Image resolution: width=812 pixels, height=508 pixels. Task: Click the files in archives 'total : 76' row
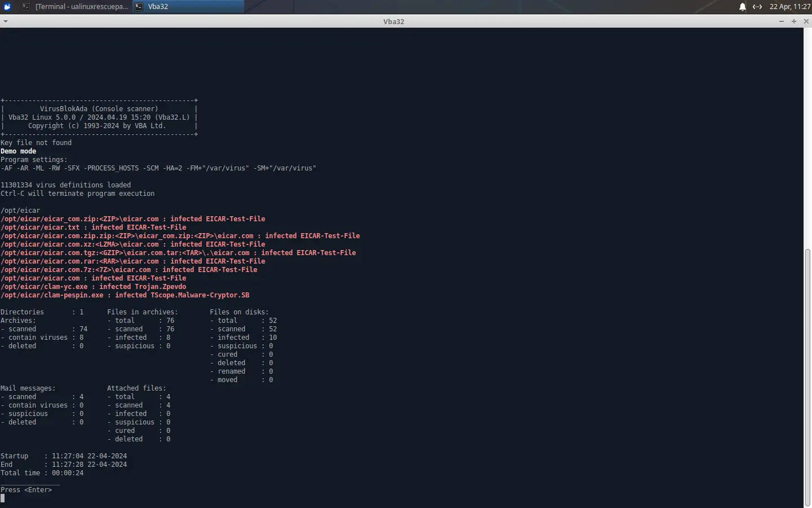[x=141, y=321]
